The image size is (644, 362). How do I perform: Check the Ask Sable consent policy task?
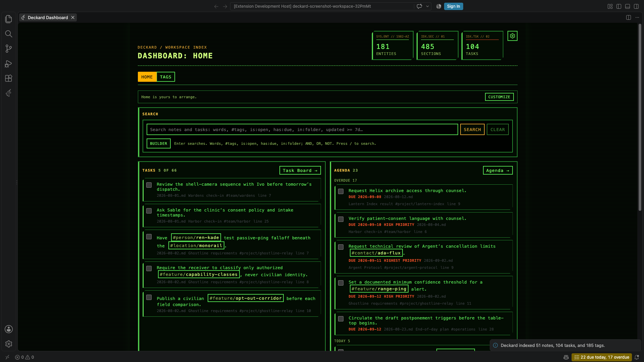click(x=149, y=211)
